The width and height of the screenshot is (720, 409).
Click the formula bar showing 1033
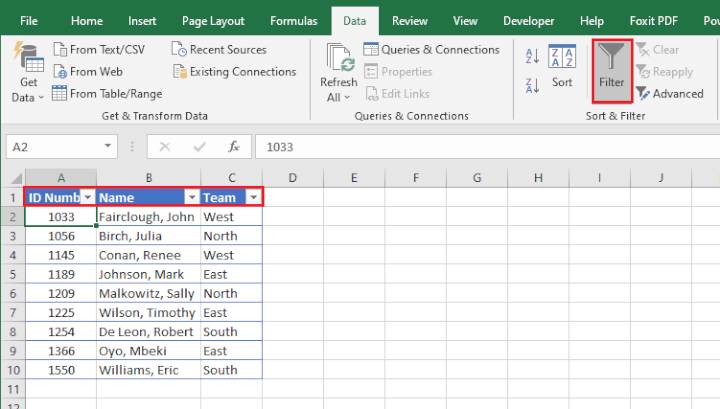[x=487, y=147]
